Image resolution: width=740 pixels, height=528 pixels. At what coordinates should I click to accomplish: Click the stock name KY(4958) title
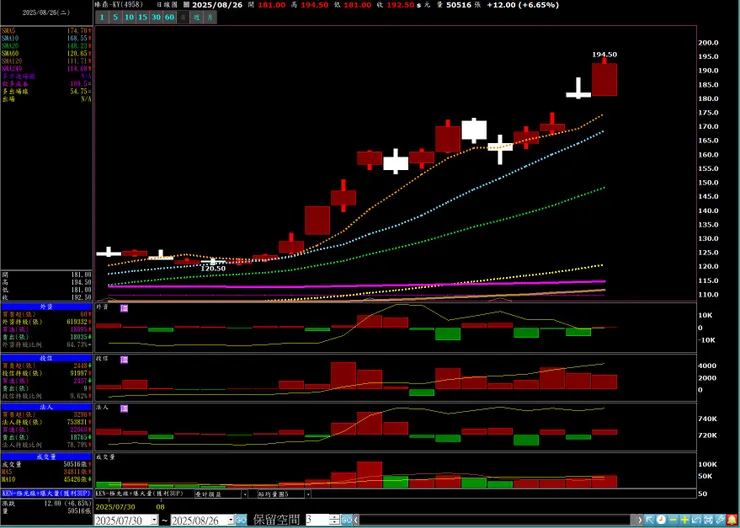click(x=120, y=5)
